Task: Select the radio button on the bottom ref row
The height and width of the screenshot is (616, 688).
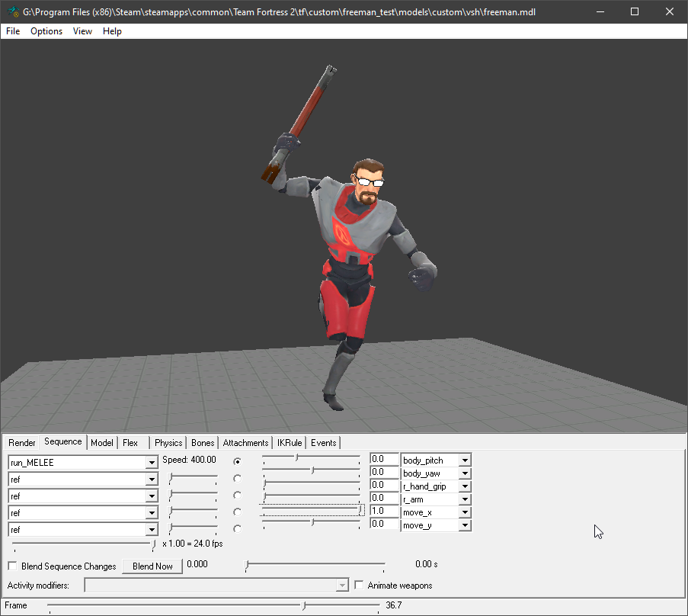Action: click(x=238, y=528)
